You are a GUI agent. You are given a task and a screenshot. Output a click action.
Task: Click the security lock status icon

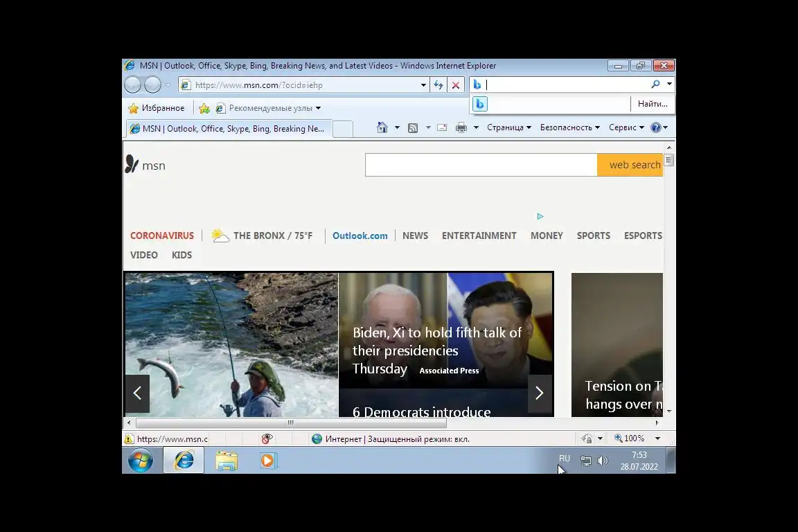pos(587,438)
